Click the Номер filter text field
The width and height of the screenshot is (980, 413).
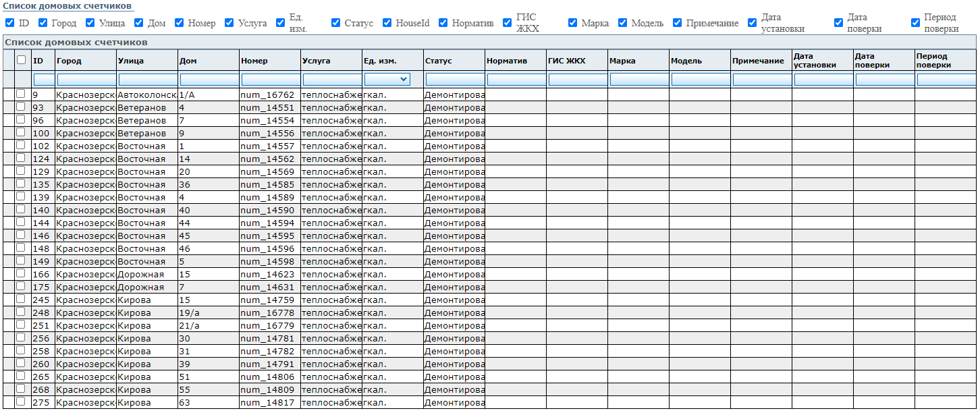coord(270,80)
